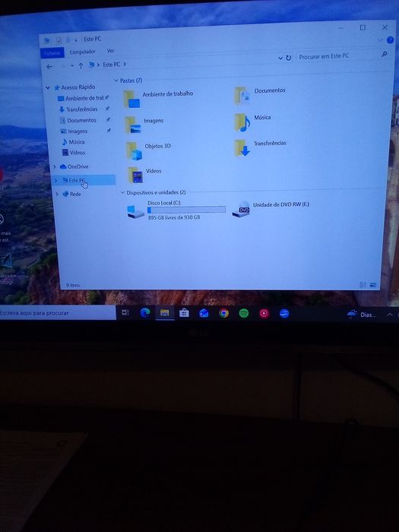Viewport: 399px width, 532px height.
Task: Click the quick access toolbar dropdown arrow
Action: coord(76,40)
